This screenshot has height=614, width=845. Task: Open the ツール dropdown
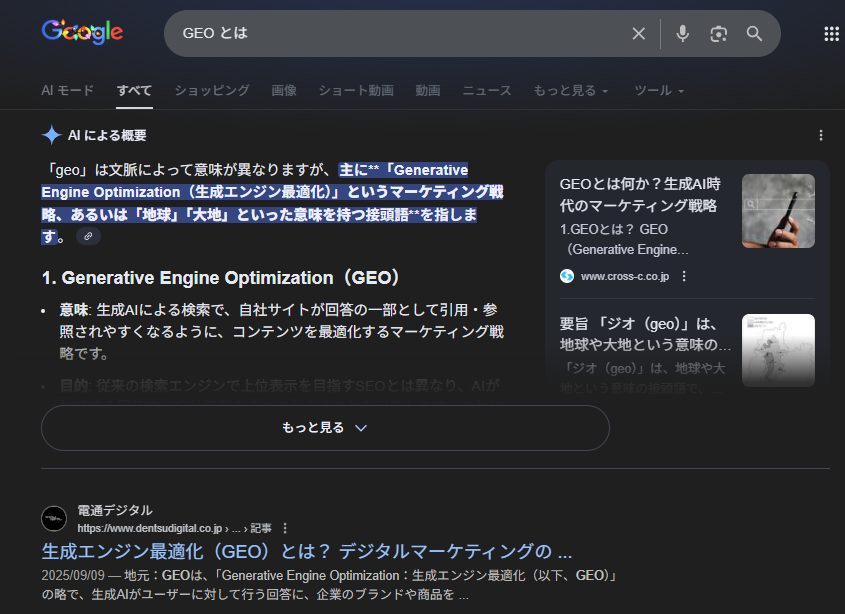coord(659,90)
